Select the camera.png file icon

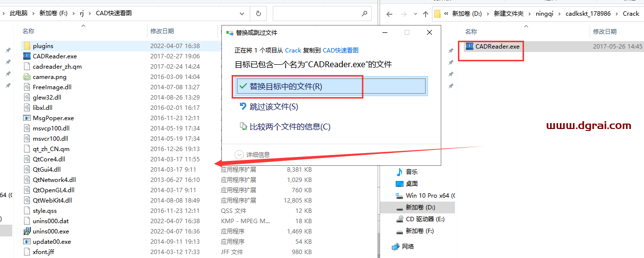[x=27, y=77]
